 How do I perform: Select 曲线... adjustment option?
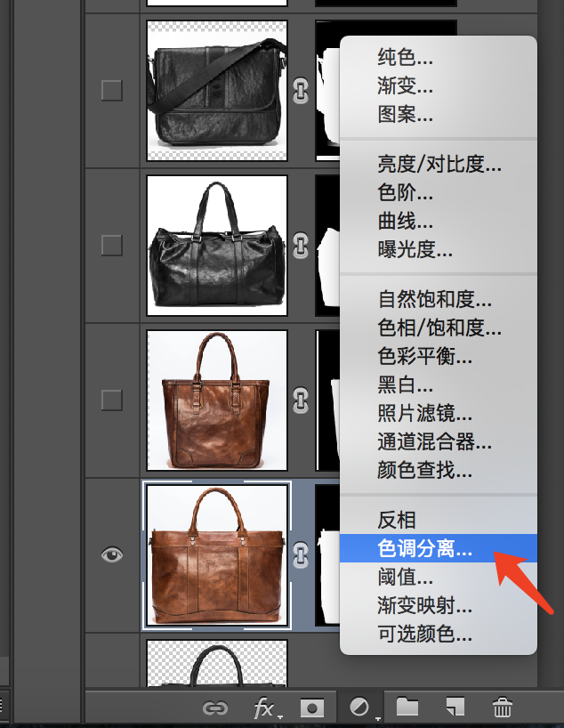tap(405, 221)
